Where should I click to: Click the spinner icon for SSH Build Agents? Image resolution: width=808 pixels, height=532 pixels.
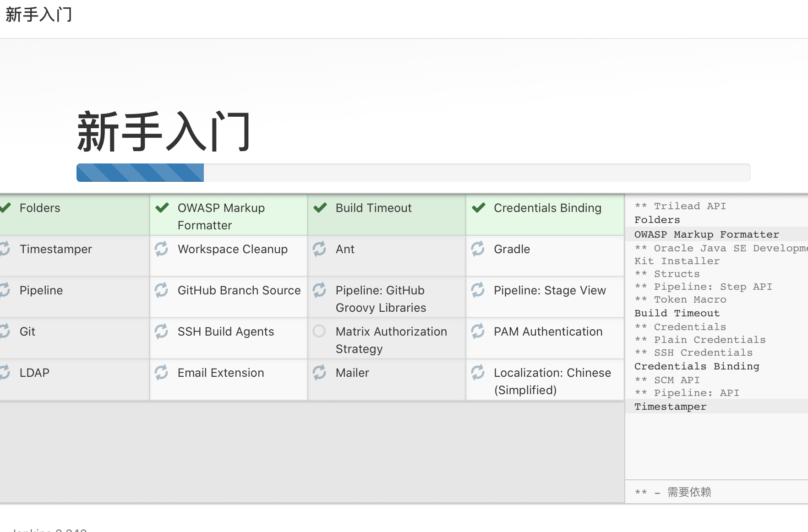point(161,331)
